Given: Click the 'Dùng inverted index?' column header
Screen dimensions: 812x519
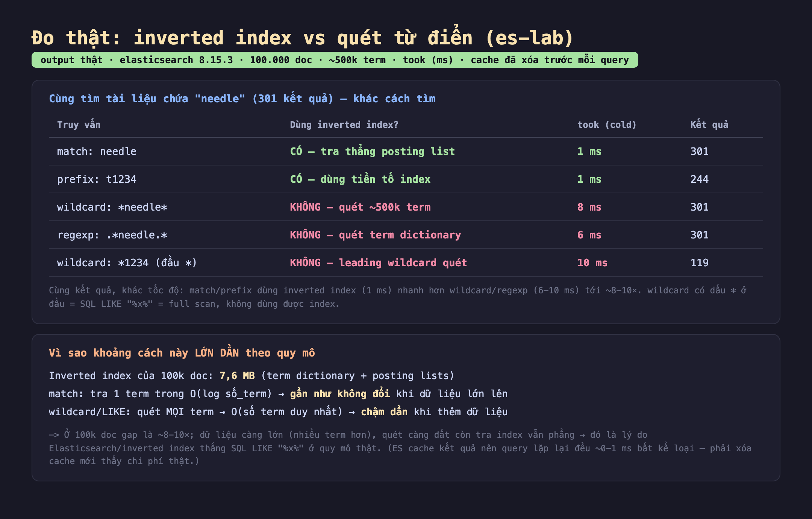Looking at the screenshot, I should pos(344,124).
